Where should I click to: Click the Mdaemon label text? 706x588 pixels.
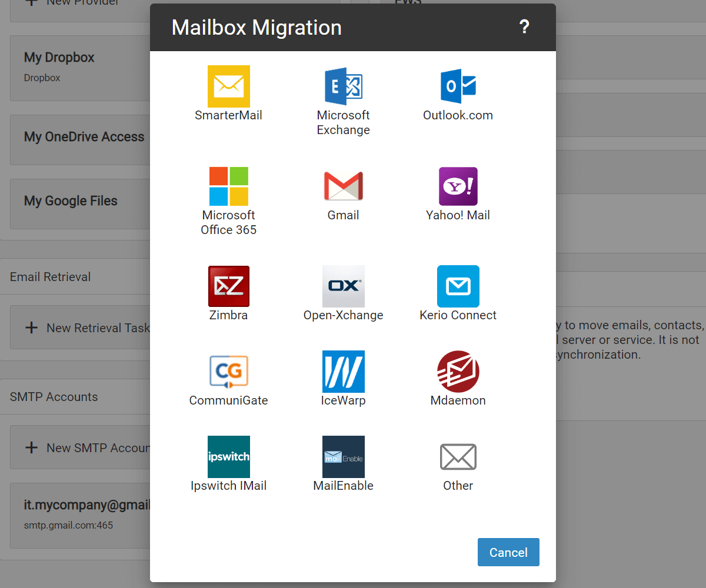458,400
